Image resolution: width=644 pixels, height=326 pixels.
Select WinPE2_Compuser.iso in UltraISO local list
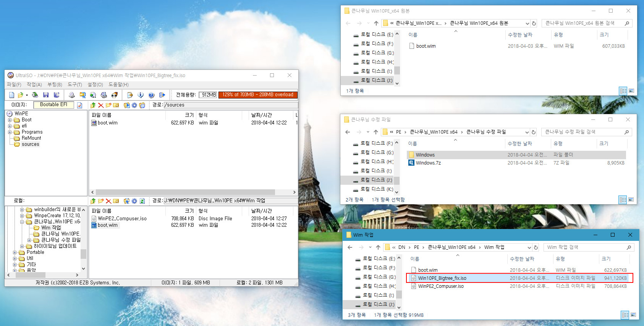click(122, 219)
